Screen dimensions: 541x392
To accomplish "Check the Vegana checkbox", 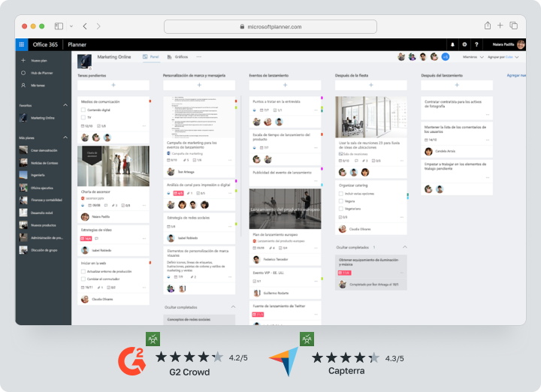I will pos(341,201).
